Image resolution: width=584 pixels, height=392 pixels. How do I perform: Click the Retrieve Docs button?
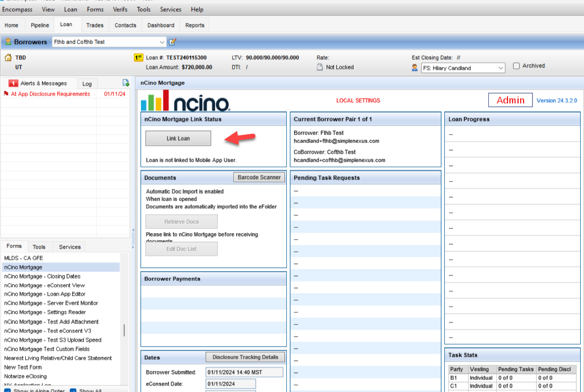181,222
